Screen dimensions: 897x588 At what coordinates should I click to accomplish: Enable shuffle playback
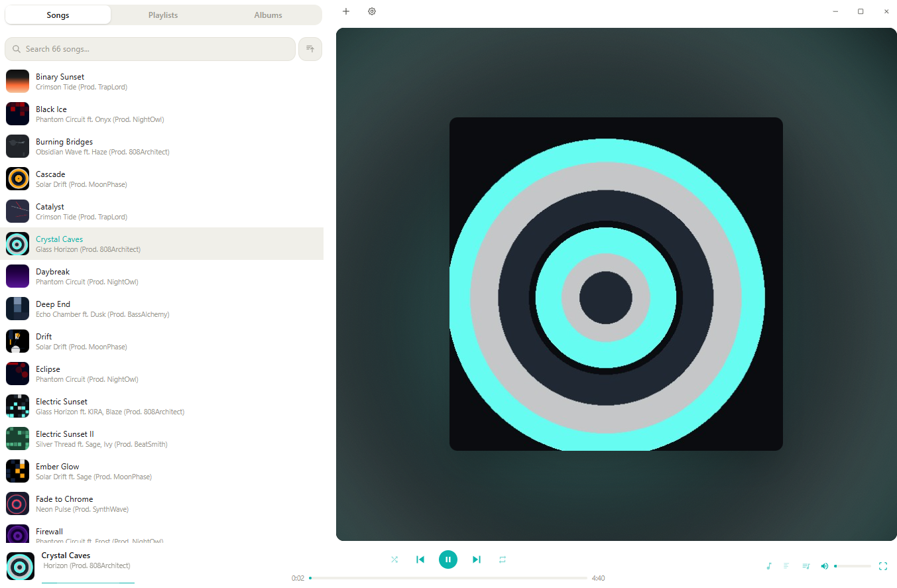pos(394,559)
